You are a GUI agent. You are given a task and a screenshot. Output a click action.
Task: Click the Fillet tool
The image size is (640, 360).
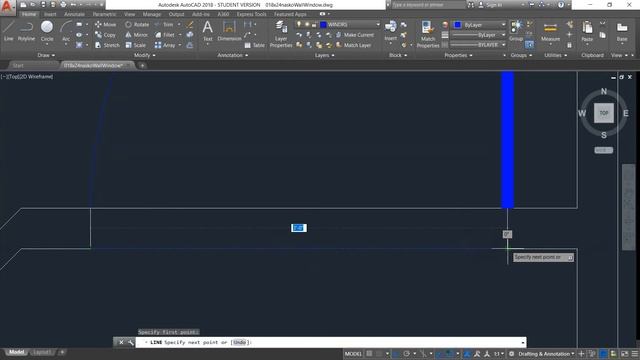click(x=165, y=35)
